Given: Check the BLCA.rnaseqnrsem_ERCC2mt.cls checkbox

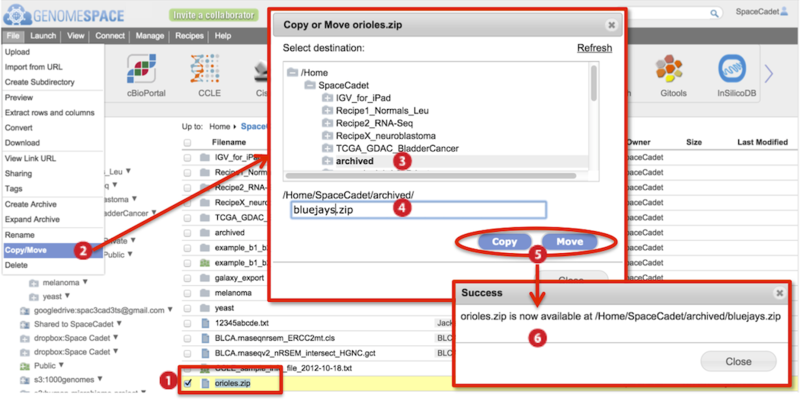Looking at the screenshot, I should (187, 338).
